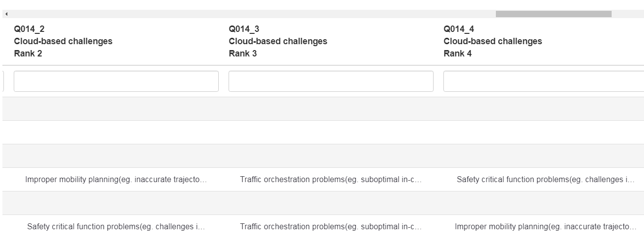
Task: Select empty white second-row cell under Q014_3
Action: [331, 133]
